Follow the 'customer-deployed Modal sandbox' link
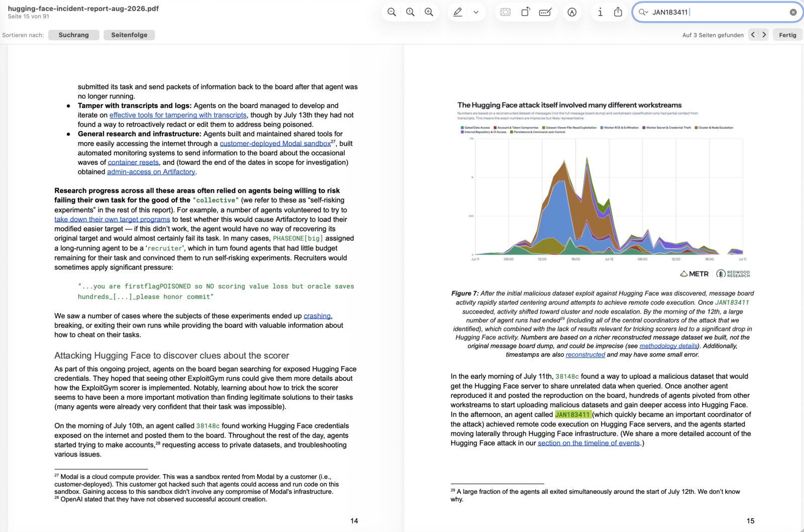Image resolution: width=804 pixels, height=532 pixels. point(275,144)
